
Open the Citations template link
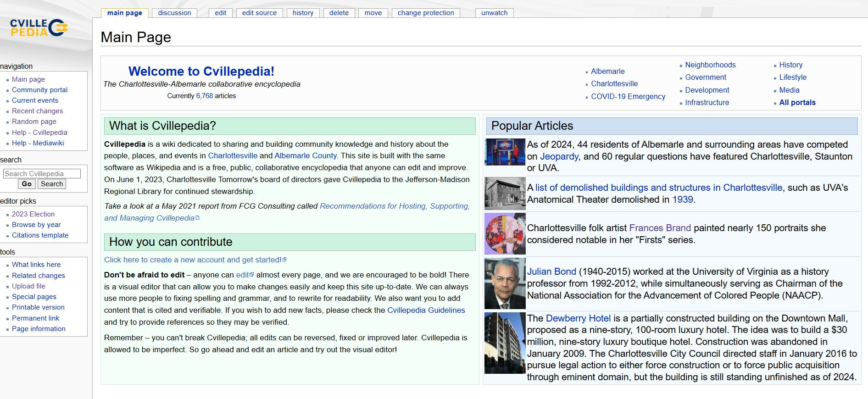(x=40, y=235)
